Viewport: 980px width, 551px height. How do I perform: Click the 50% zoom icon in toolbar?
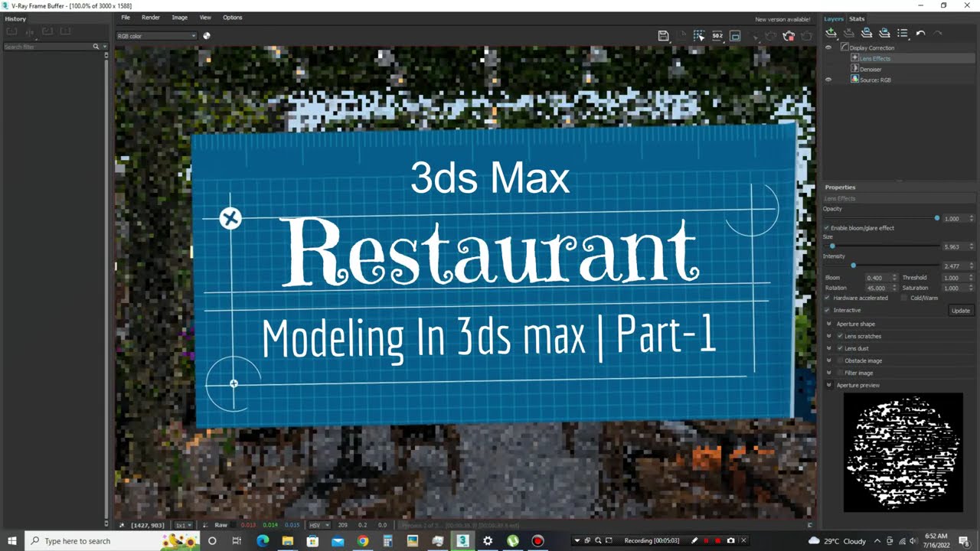[x=717, y=36]
